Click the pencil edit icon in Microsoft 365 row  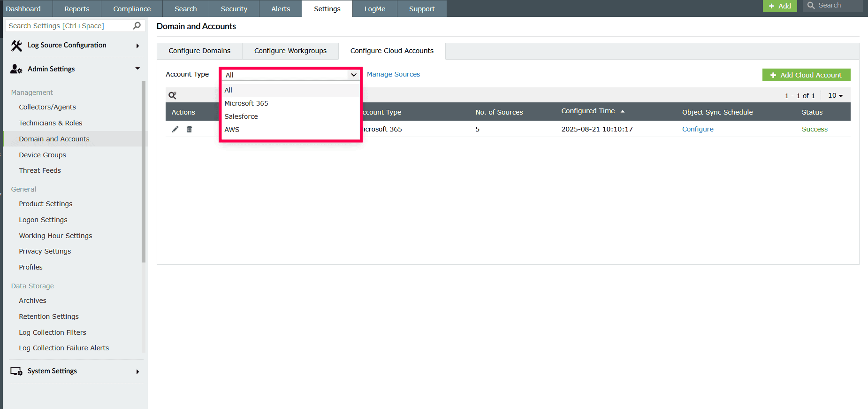click(175, 129)
